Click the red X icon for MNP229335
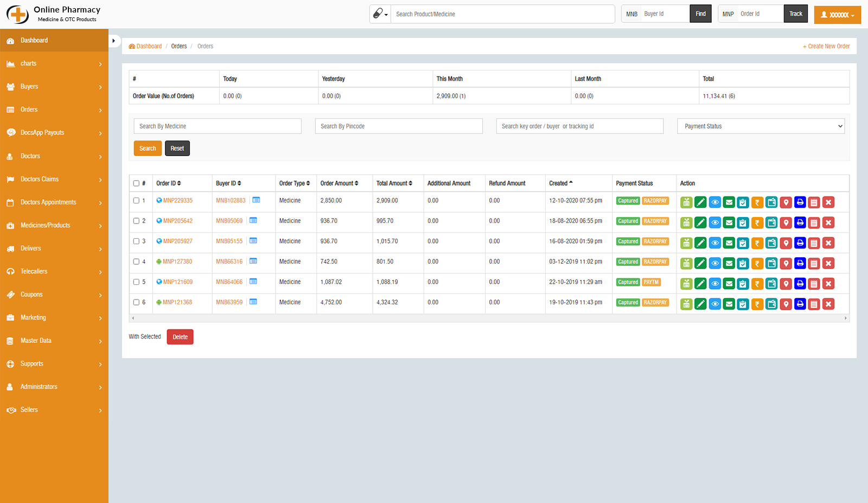 (828, 202)
